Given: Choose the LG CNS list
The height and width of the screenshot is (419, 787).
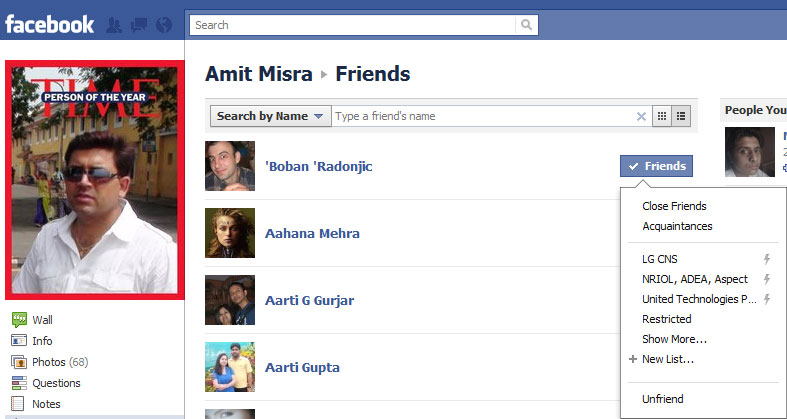Looking at the screenshot, I should click(x=660, y=259).
